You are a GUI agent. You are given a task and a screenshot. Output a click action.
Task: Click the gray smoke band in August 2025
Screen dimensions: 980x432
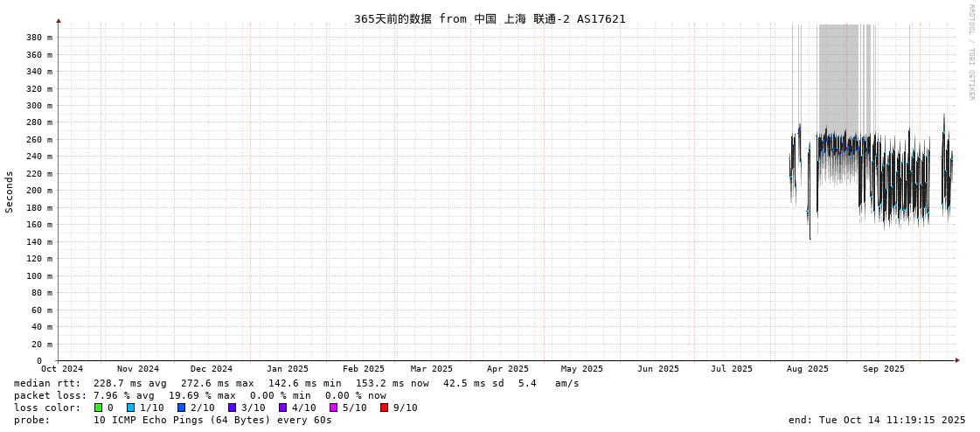[x=838, y=79]
